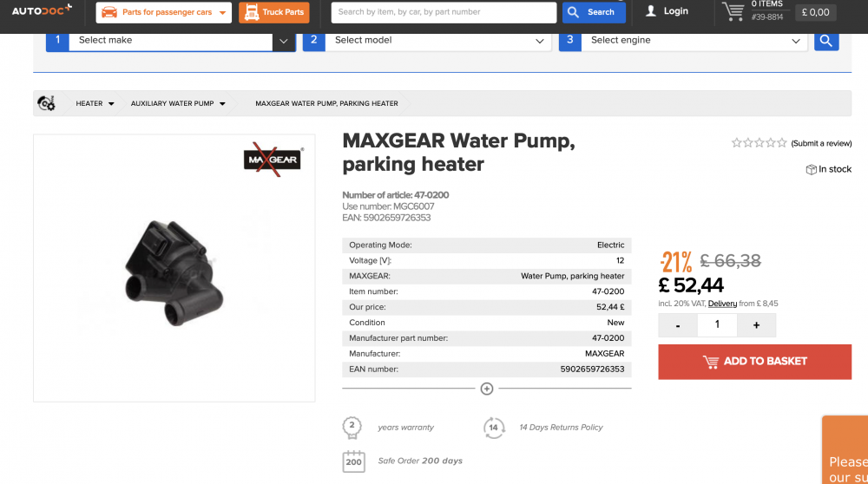Open Submit a review link
This screenshot has width=868, height=484.
[821, 143]
